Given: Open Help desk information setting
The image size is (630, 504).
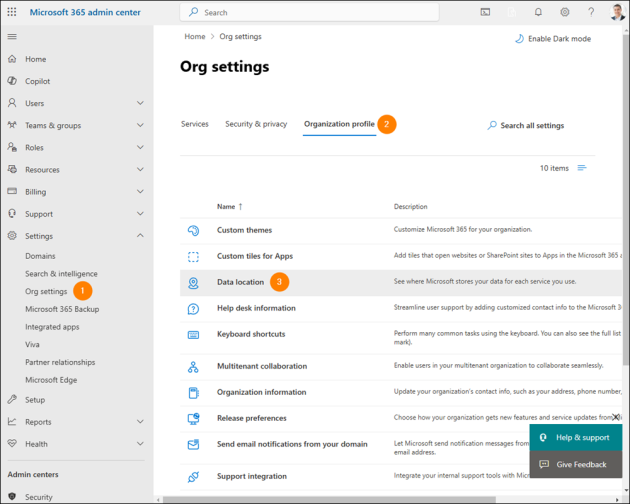Looking at the screenshot, I should 256,308.
